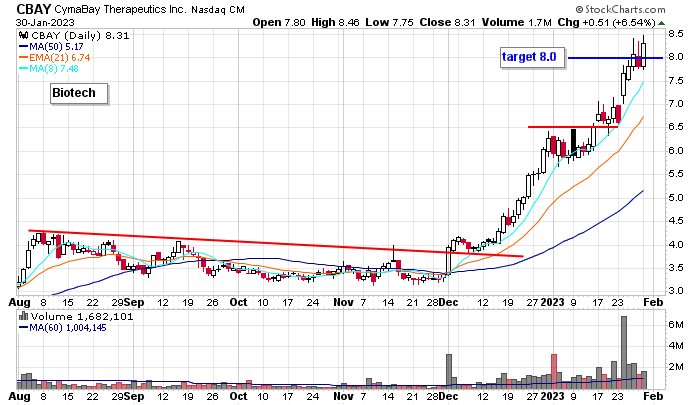Click the Volume 1,682,101 legend text
The height and width of the screenshot is (405, 700).
pyautogui.click(x=82, y=317)
